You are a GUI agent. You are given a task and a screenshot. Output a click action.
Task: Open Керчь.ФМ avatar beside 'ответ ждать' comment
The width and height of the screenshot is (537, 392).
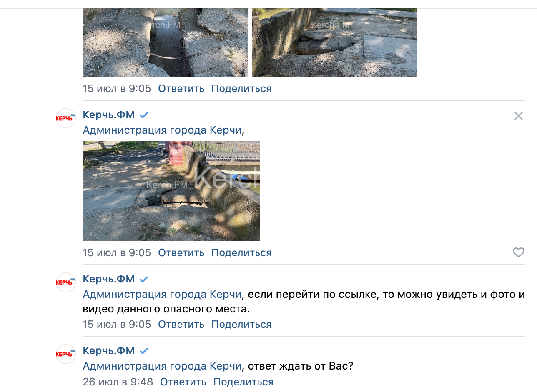tap(66, 354)
